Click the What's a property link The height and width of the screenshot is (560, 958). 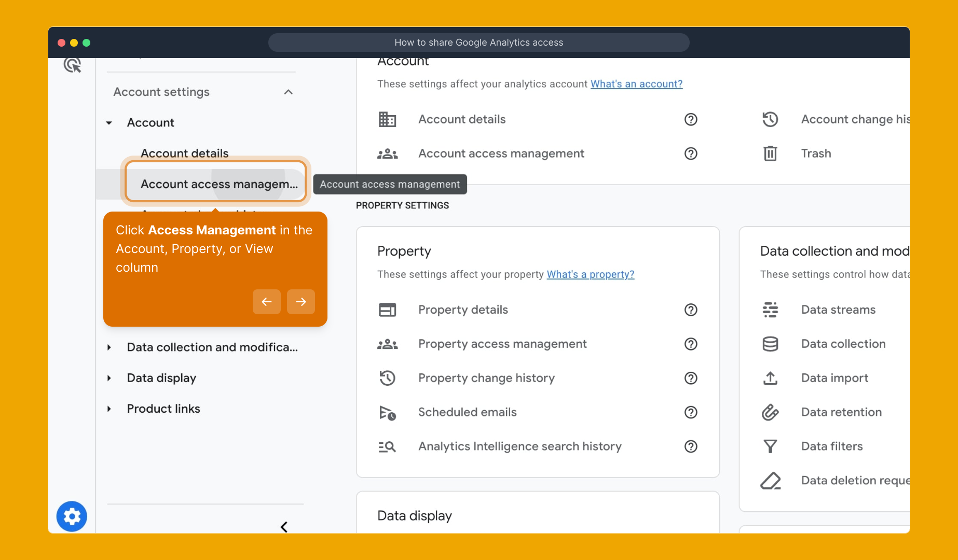pyautogui.click(x=590, y=274)
